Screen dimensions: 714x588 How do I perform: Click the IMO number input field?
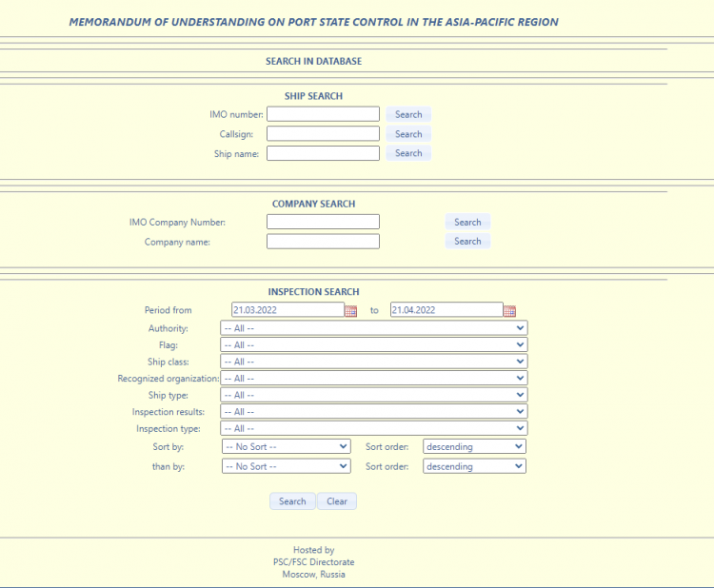[323, 114]
